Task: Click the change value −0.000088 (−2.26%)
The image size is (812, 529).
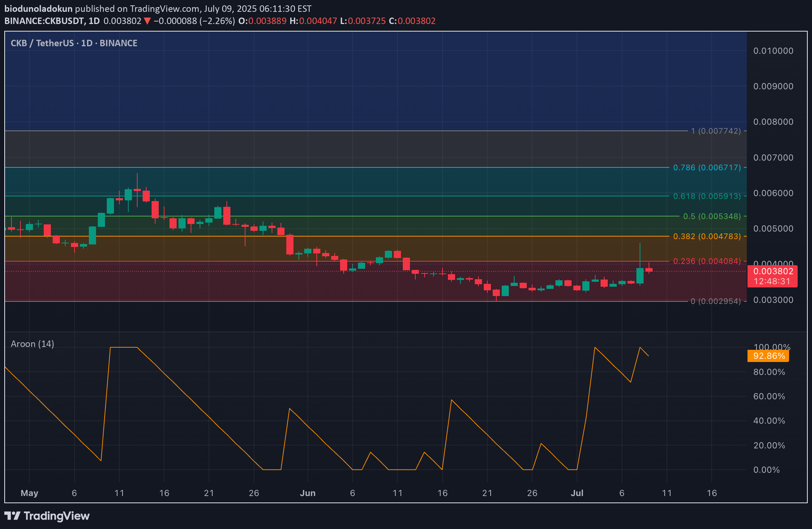Action: coord(194,21)
